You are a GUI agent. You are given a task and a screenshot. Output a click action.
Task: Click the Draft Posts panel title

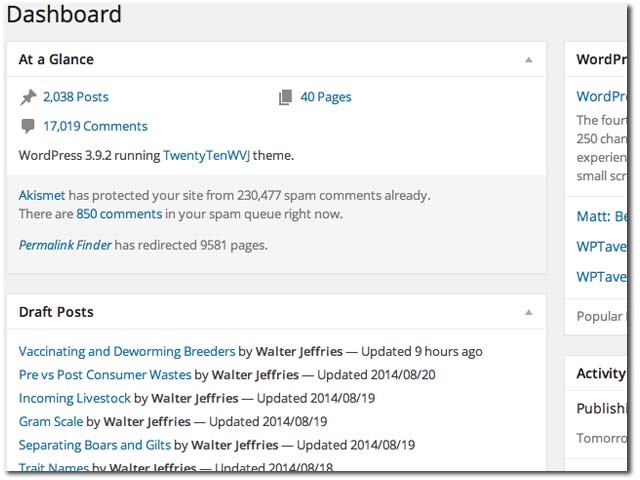(x=56, y=312)
